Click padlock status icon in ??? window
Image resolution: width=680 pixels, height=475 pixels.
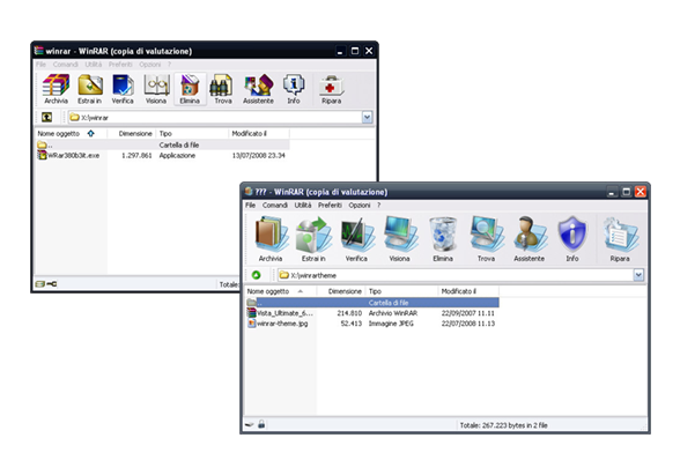(262, 424)
